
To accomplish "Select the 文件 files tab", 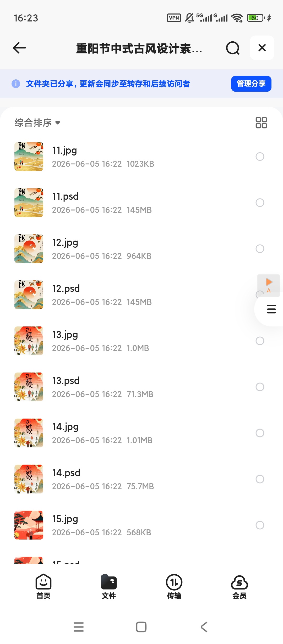I will 109,587.
